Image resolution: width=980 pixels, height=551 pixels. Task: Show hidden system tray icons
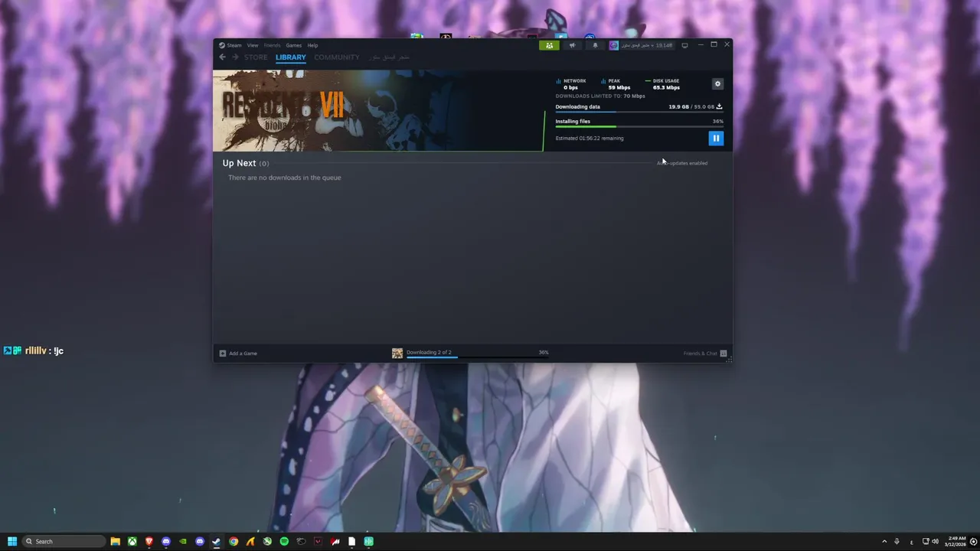pyautogui.click(x=884, y=541)
